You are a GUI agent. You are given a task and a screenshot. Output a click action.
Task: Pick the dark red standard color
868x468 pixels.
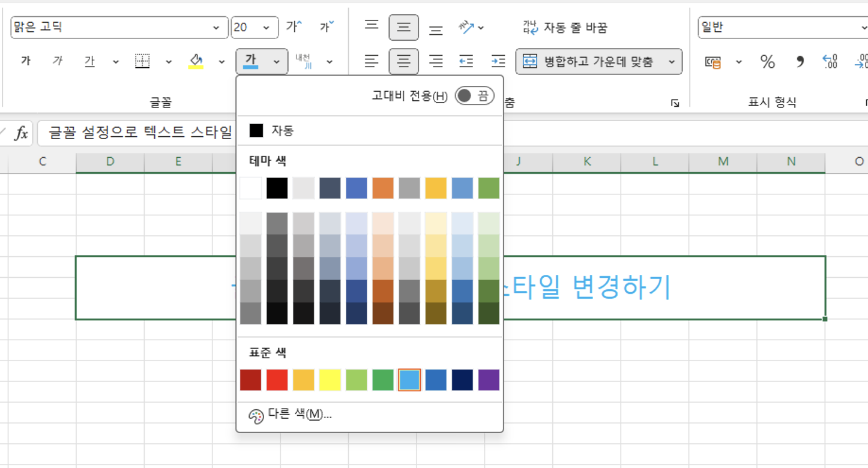[251, 380]
